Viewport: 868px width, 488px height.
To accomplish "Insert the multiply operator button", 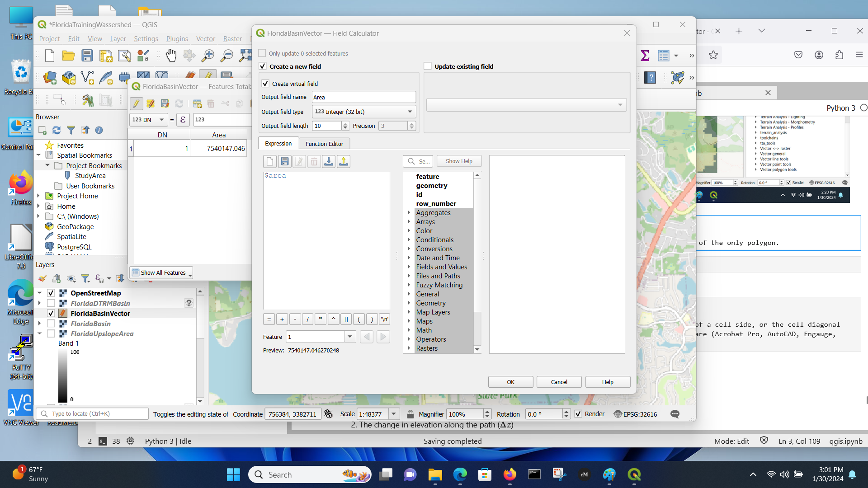I will tap(320, 319).
